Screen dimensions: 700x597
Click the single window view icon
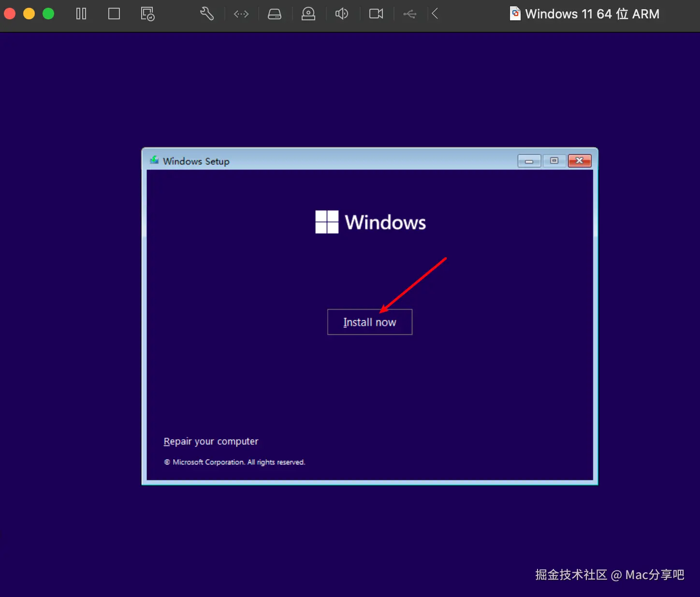[114, 14]
